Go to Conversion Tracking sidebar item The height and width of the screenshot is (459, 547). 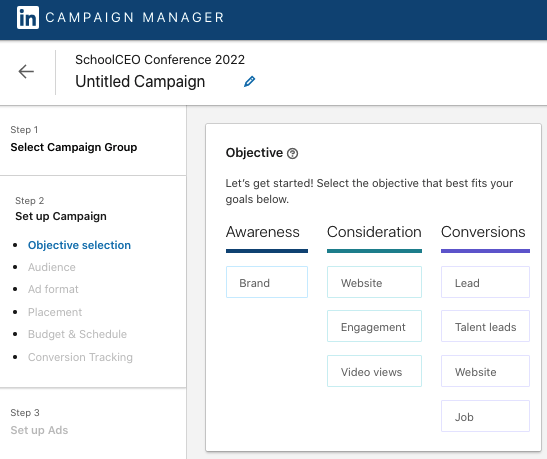click(80, 357)
